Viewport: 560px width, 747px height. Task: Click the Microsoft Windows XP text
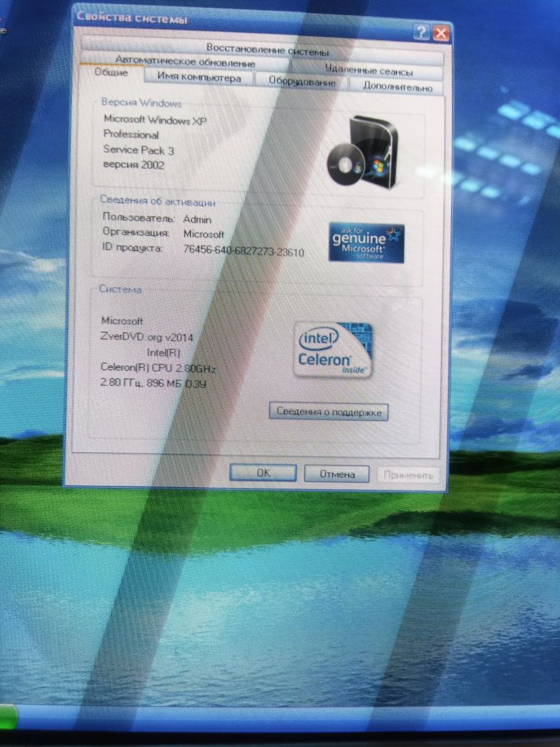[155, 119]
